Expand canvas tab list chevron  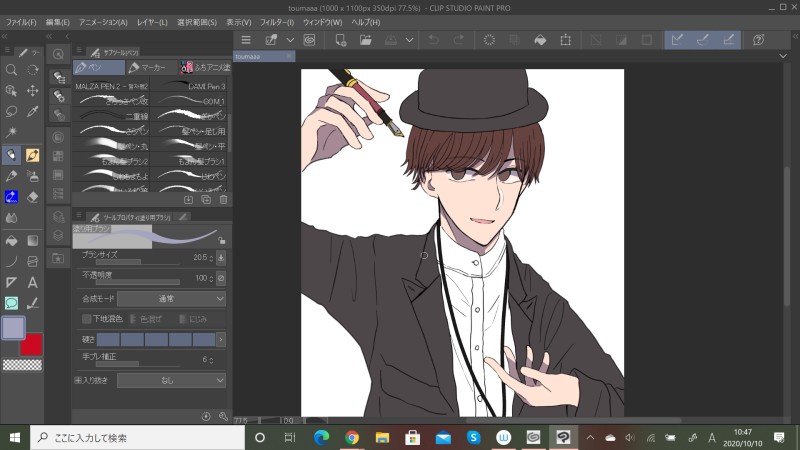[783, 56]
